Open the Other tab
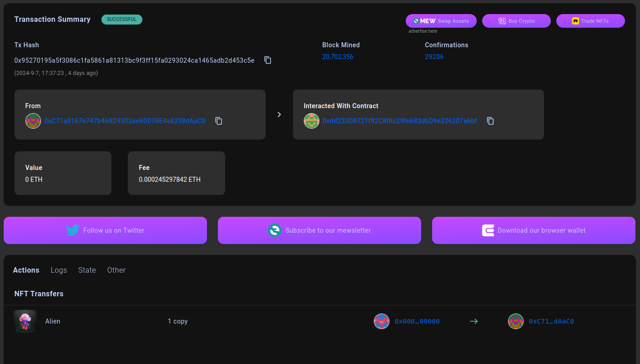 click(116, 270)
